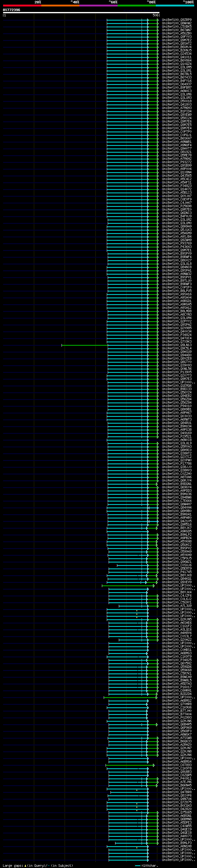Image resolution: width=197 pixels, height=868 pixels.
Task: Select the UniRef100_B1PID4 label
Action: pos(177,111)
